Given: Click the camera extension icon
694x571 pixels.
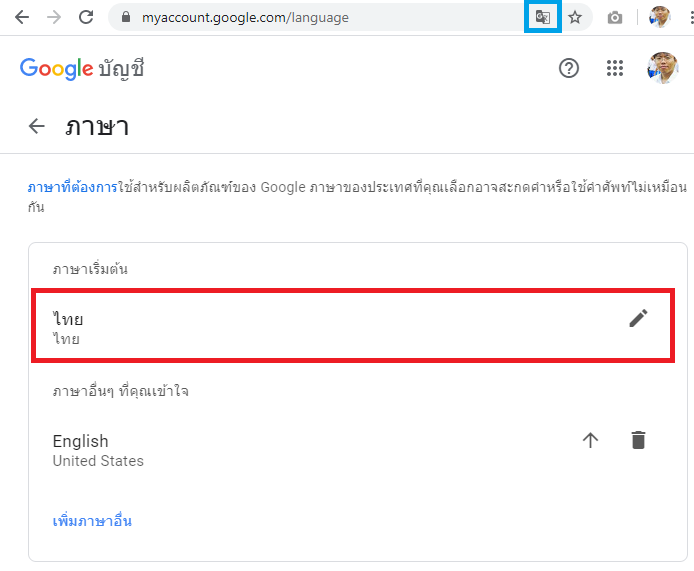Looking at the screenshot, I should pos(615,17).
